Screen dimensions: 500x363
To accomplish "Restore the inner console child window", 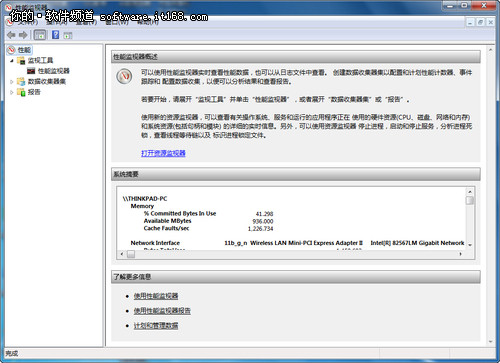I will pos(480,22).
